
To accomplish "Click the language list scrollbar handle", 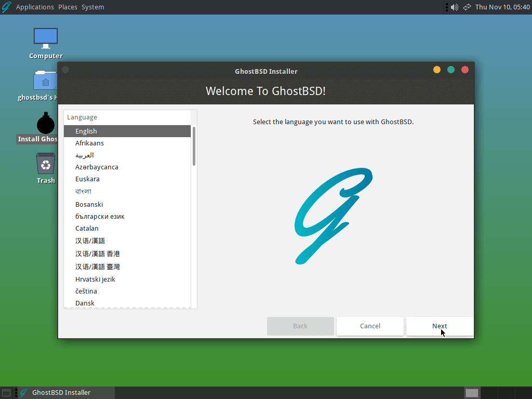I will click(x=194, y=146).
